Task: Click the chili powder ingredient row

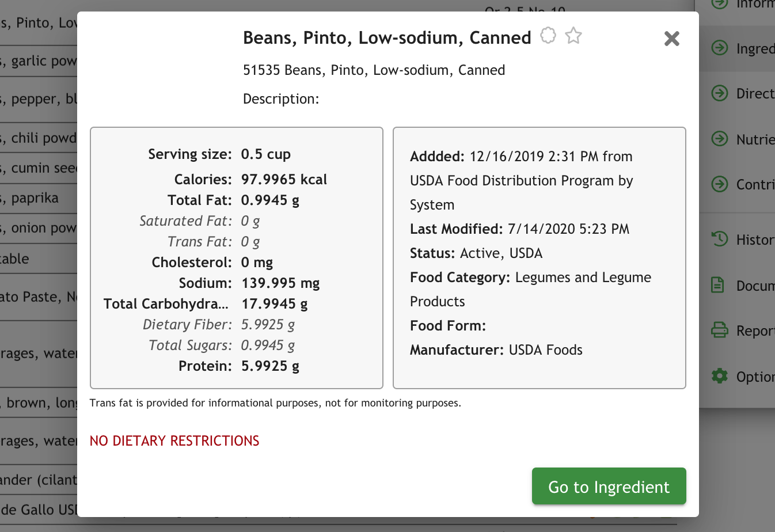Action: (39, 138)
